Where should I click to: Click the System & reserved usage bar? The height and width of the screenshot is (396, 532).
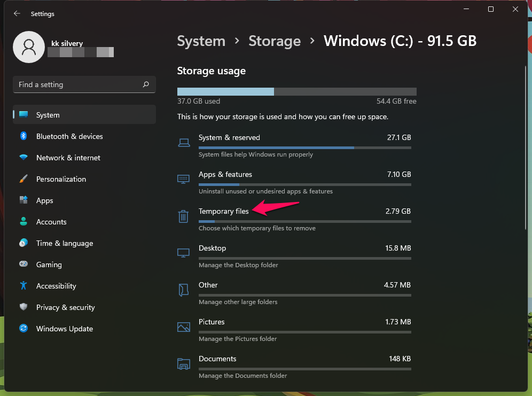[x=305, y=147]
